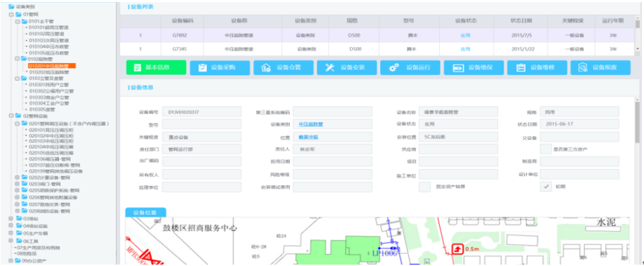Click the device info panel's vertical scrollbar
Viewport: 644px width, 266px height.
point(638,121)
